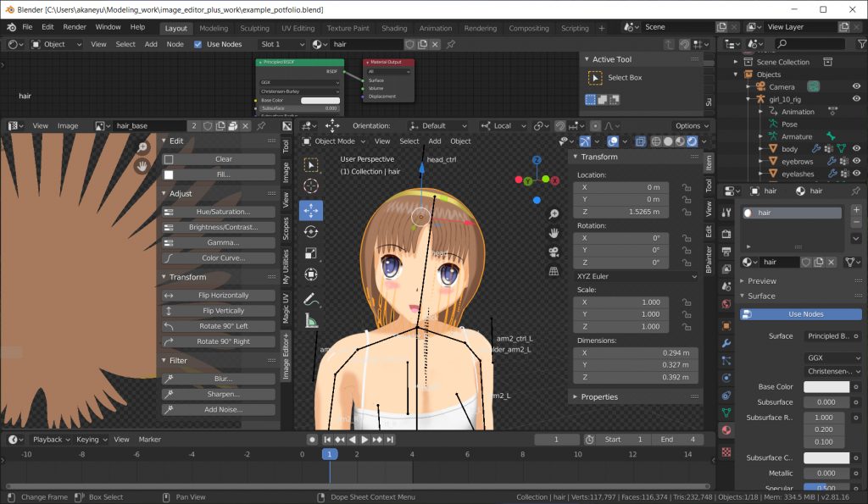This screenshot has height=504, width=868.
Task: Toggle lock on Rotation Z
Action: [x=687, y=263]
